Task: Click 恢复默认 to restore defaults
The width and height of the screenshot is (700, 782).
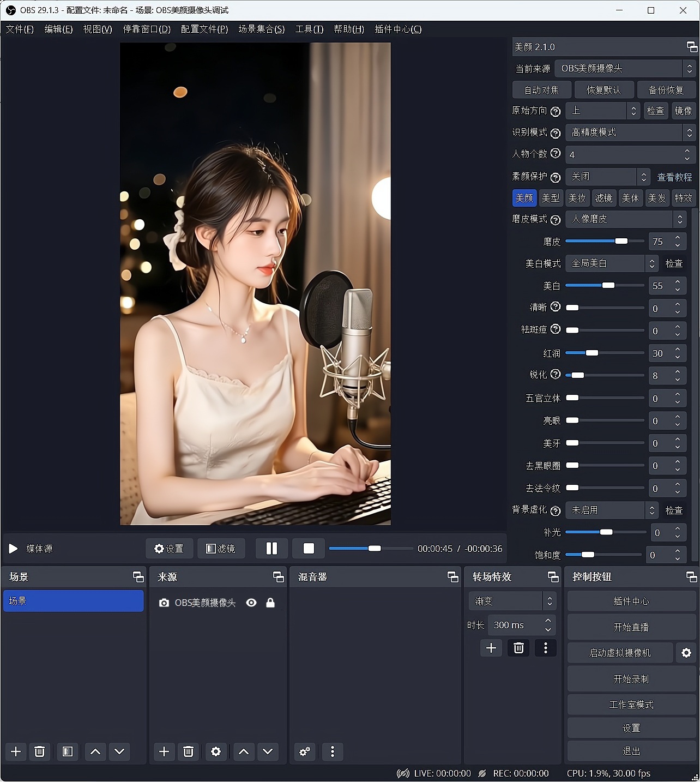Action: tap(604, 89)
